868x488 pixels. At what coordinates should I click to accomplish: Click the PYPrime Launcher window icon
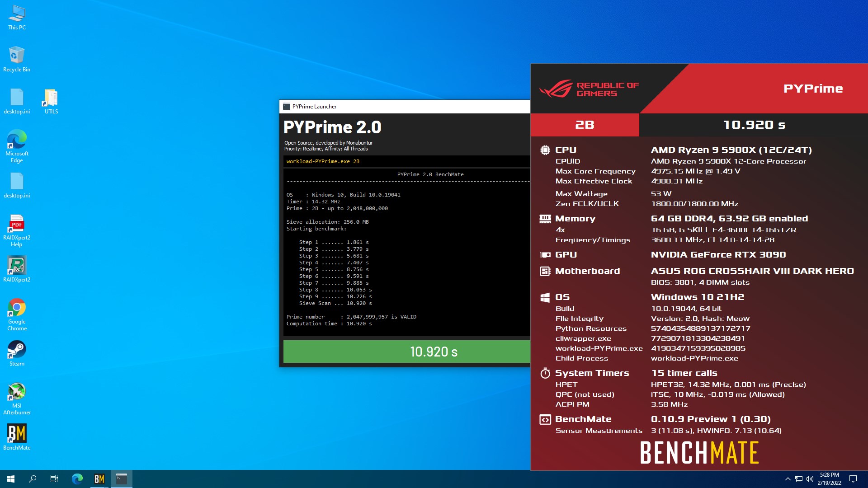pyautogui.click(x=286, y=107)
